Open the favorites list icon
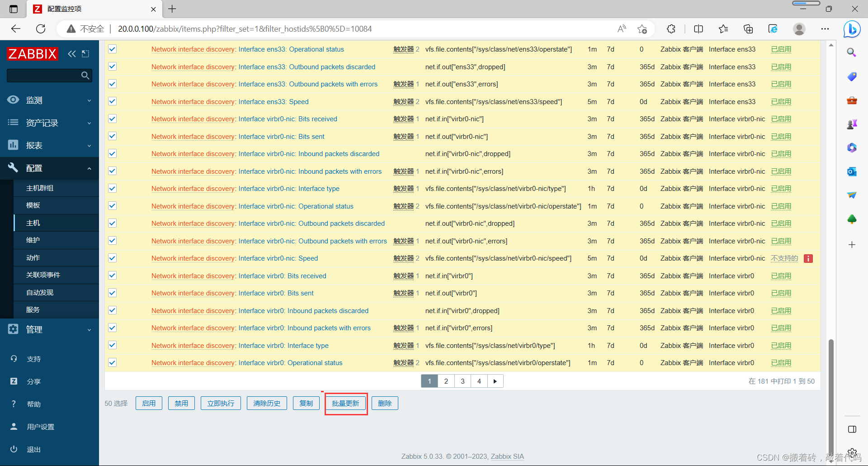This screenshot has width=868, height=466. pos(723,29)
